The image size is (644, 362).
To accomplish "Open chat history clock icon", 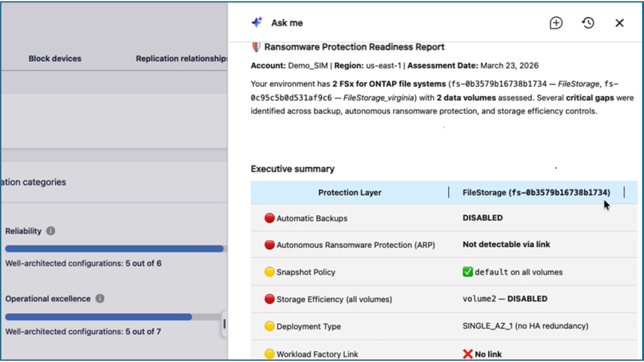I will click(588, 23).
